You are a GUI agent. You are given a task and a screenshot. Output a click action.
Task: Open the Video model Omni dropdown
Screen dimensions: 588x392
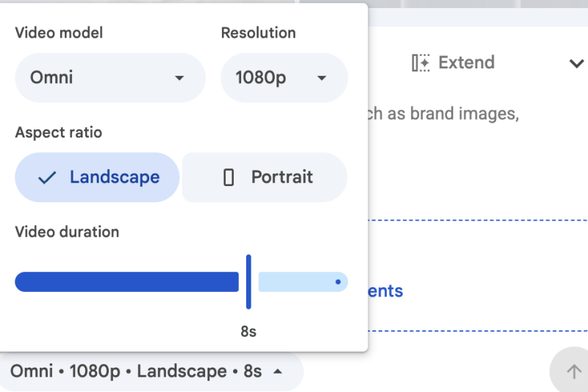[x=110, y=78]
